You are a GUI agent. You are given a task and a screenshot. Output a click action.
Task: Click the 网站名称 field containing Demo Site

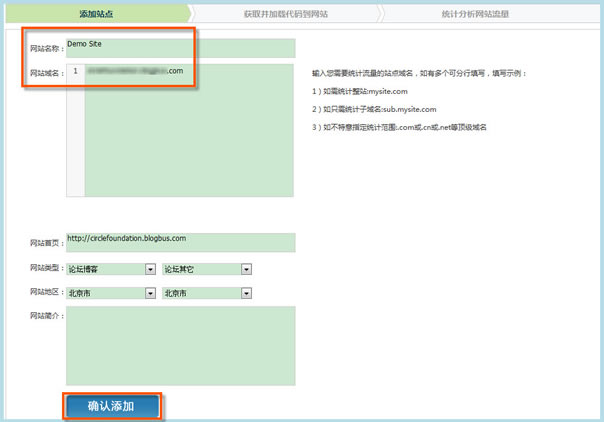[x=180, y=48]
